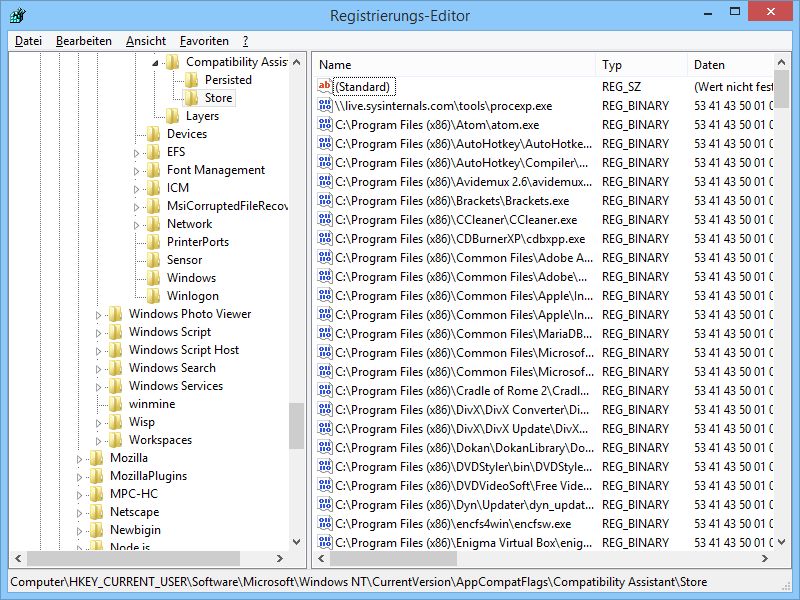This screenshot has width=800, height=600.
Task: Click the tree pane scroll-down arrow
Action: click(x=296, y=542)
